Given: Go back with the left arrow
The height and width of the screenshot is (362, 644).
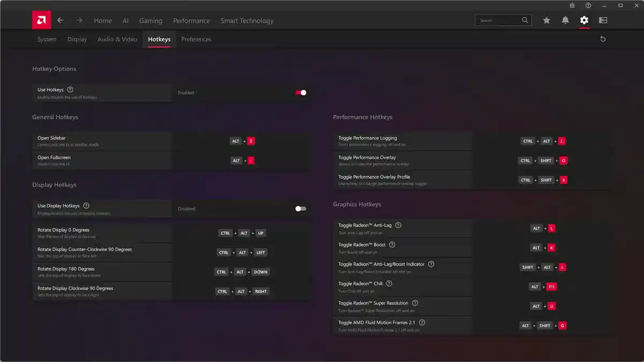Looking at the screenshot, I should point(60,20).
